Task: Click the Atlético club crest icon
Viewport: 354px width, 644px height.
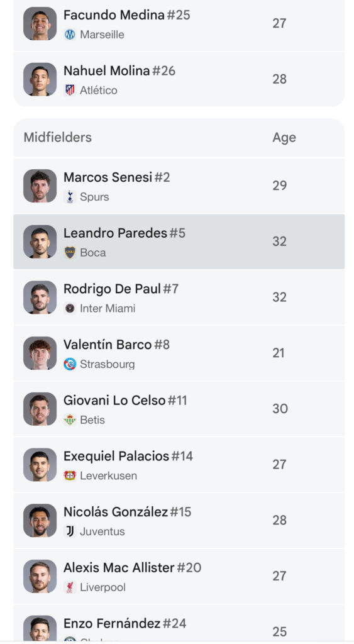Action: (70, 90)
